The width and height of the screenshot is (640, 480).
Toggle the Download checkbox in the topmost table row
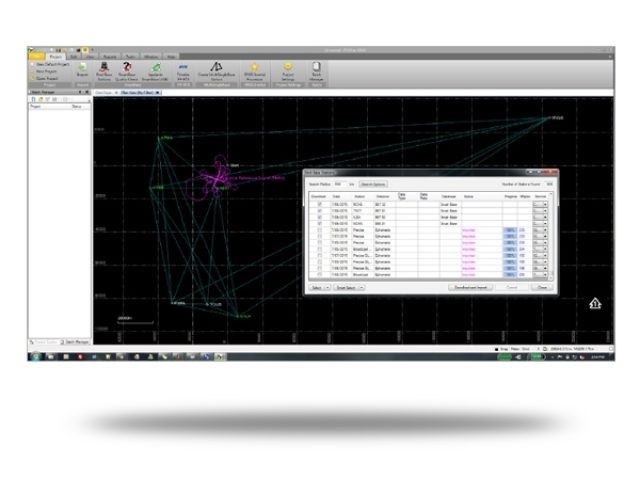pyautogui.click(x=319, y=204)
